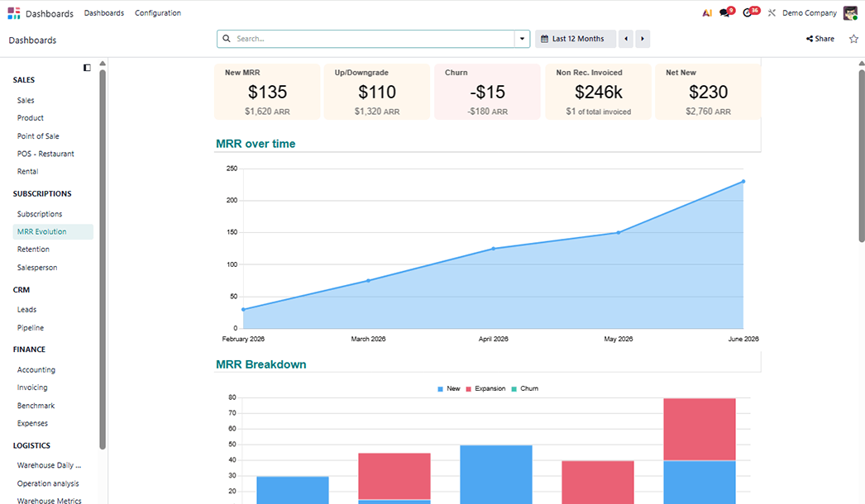This screenshot has width=865, height=504.
Task: Click the sidebar vertical scrollbar
Action: [x=103, y=259]
